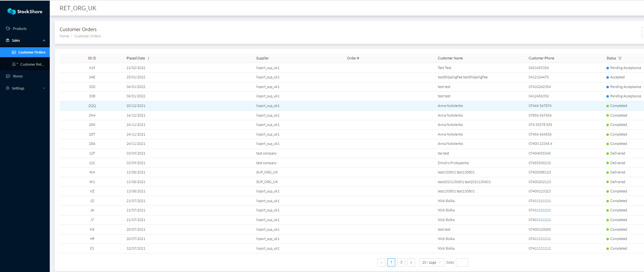Collapse the Sales submenu chevron
Image resolution: width=644 pixels, height=272 pixels.
pyautogui.click(x=44, y=40)
